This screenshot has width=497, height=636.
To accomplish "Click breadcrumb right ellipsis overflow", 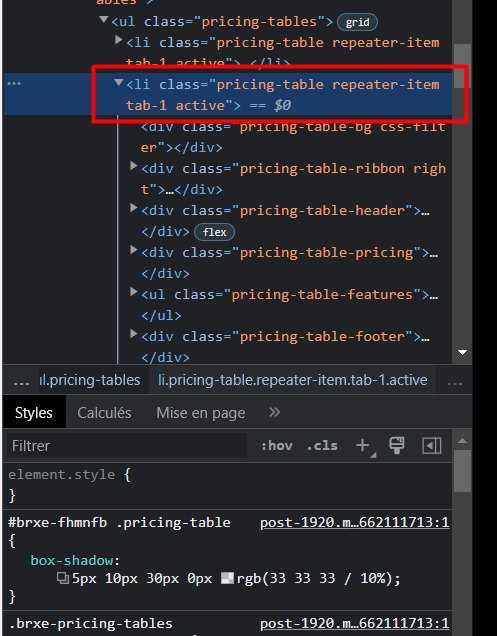I will point(454,381).
